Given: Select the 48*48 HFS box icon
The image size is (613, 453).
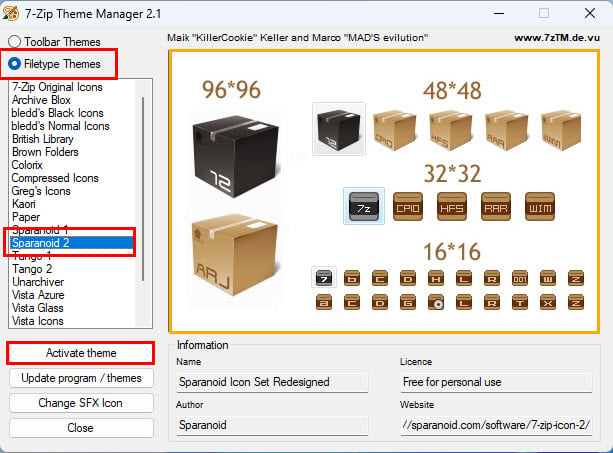Looking at the screenshot, I should 450,130.
